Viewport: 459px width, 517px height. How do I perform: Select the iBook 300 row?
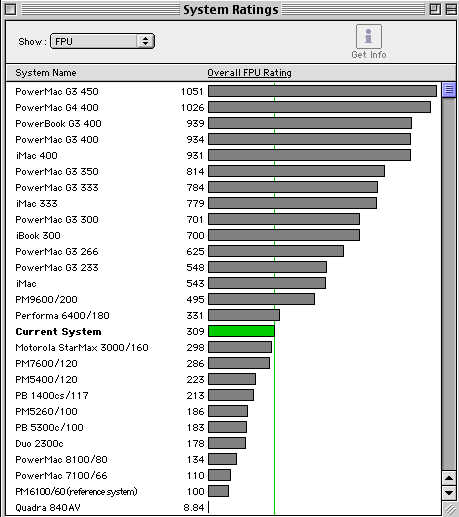223,235
